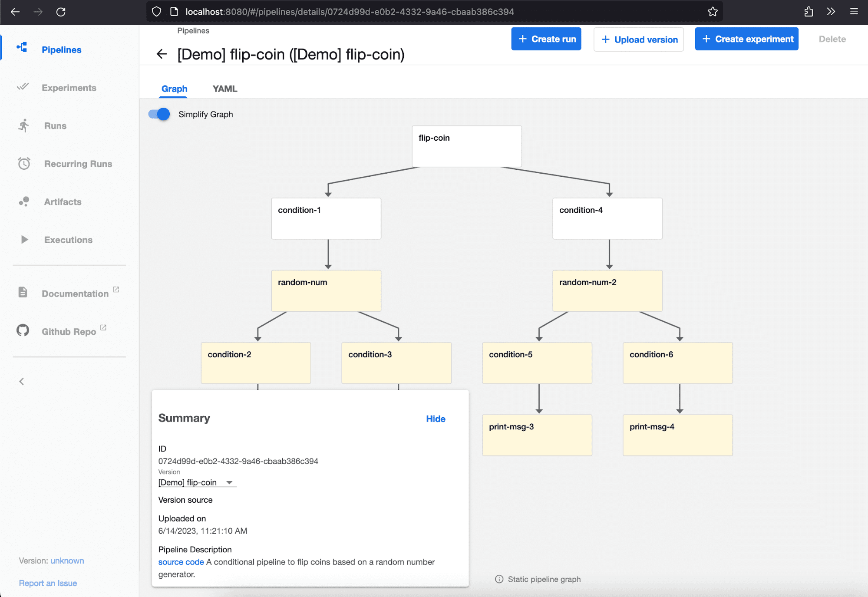Disable the Simplify Graph toggle
Screen dimensions: 868x597
point(158,114)
